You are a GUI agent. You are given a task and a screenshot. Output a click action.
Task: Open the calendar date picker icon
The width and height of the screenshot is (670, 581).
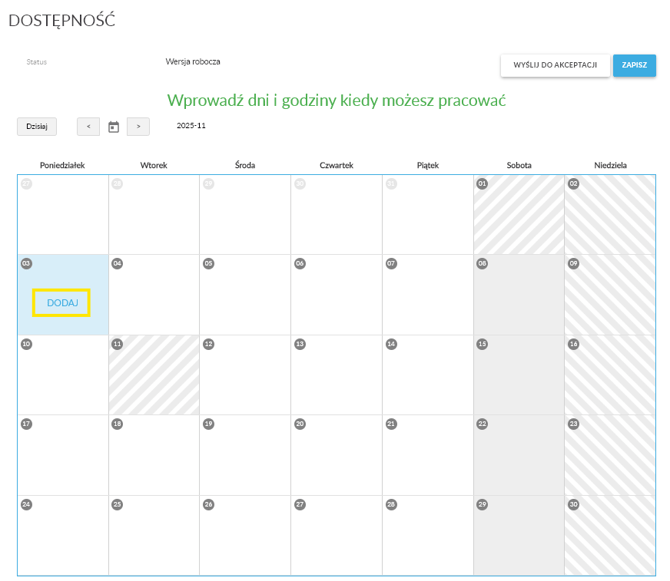click(x=113, y=127)
